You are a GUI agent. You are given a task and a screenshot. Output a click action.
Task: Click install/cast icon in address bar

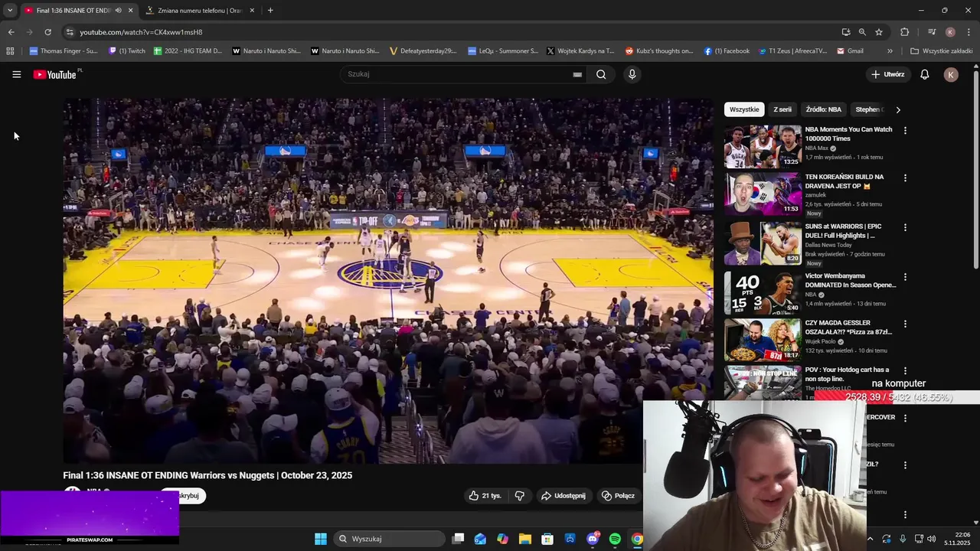coord(846,32)
